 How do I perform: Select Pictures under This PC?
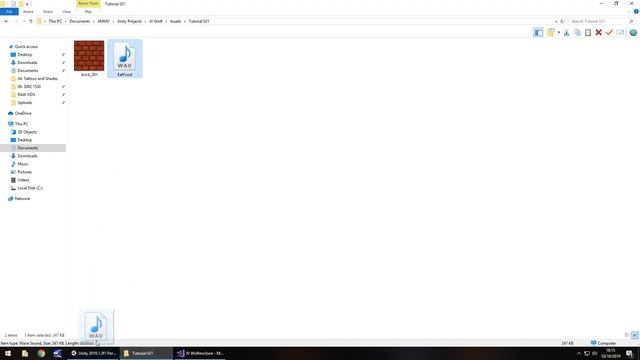[x=24, y=172]
